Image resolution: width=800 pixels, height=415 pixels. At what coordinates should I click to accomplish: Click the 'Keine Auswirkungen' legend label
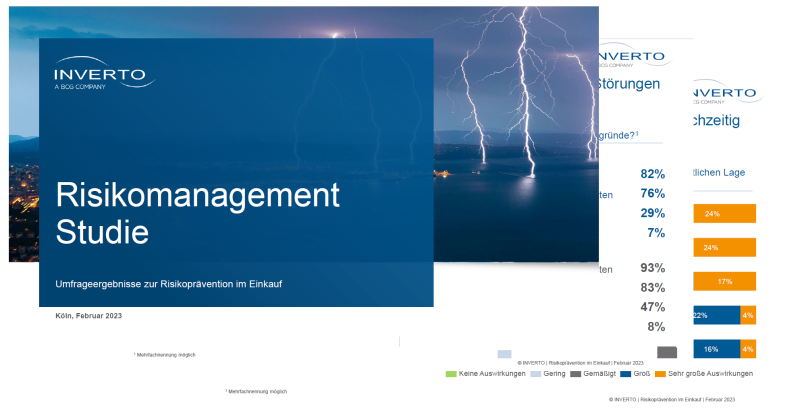[492, 374]
